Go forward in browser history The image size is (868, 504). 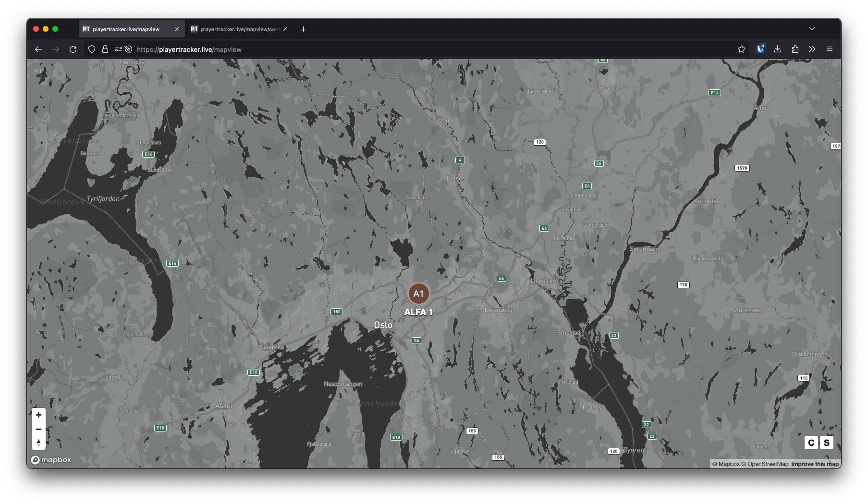(56, 49)
